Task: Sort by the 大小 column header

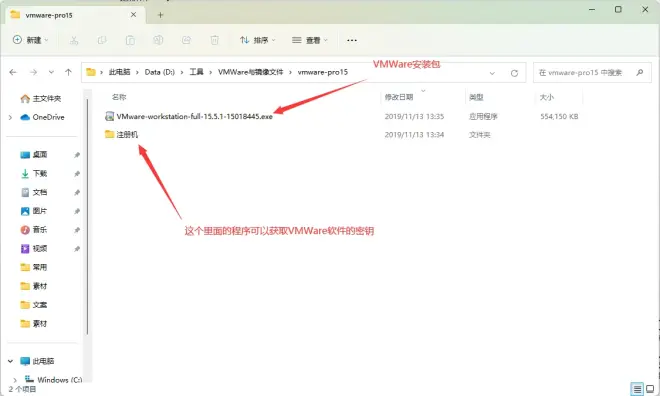Action: tap(547, 97)
